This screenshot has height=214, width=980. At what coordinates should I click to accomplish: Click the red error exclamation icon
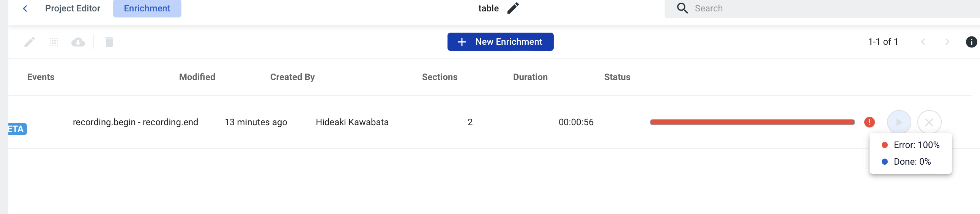pos(869,122)
